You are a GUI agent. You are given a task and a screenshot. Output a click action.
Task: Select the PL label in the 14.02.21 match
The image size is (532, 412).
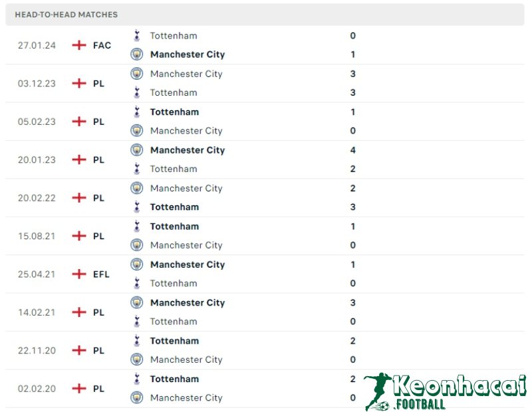(x=98, y=312)
